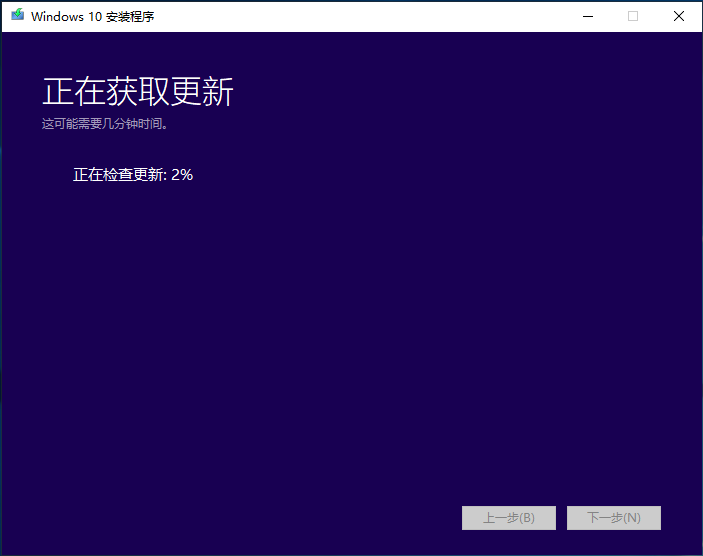The image size is (703, 556).
Task: Click the 上一步(B) back button
Action: [x=509, y=518]
